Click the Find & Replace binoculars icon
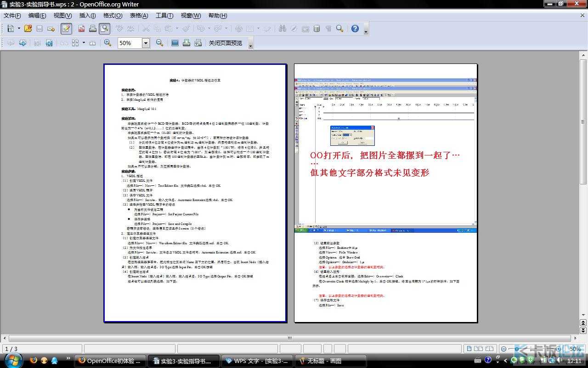This screenshot has height=368, width=588. (x=283, y=29)
